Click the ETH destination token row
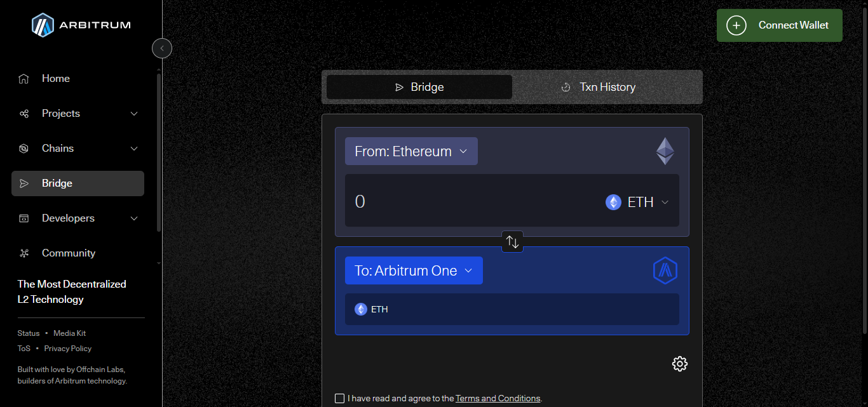This screenshot has height=407, width=868. 512,309
